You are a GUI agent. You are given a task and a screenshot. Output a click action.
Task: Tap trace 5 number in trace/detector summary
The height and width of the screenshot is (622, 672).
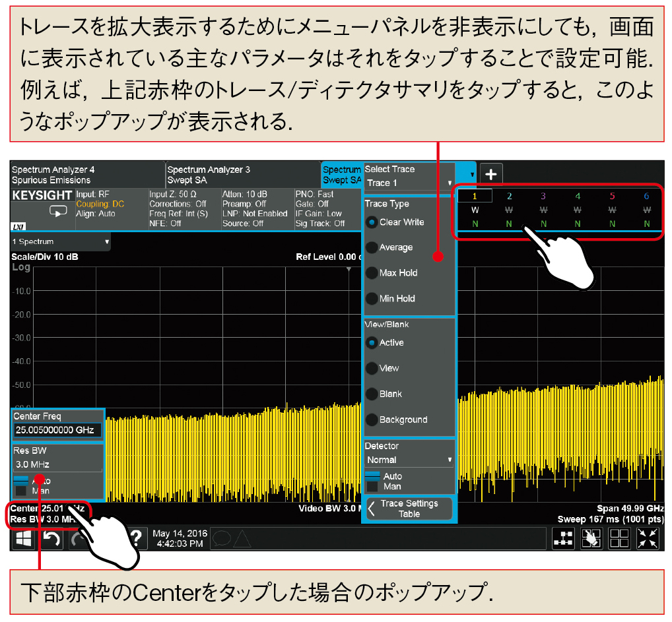[x=613, y=196]
